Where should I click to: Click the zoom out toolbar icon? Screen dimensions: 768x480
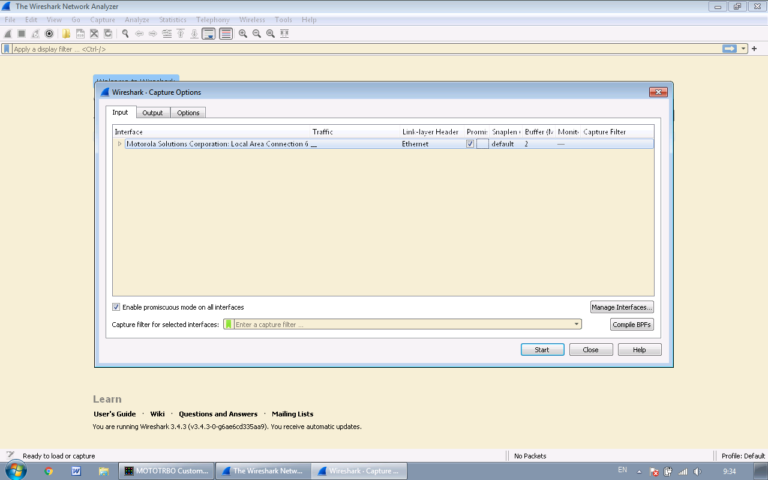257,33
